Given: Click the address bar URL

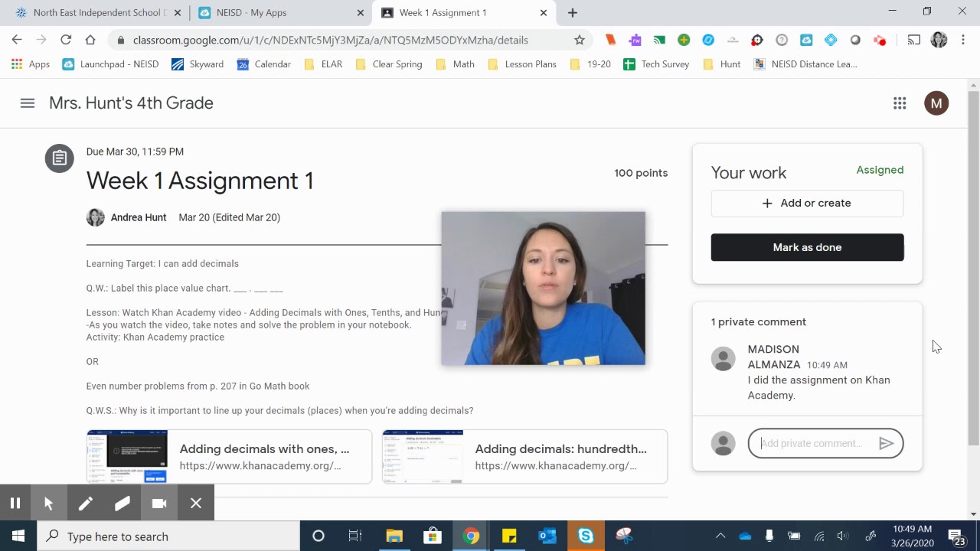Looking at the screenshot, I should (x=330, y=40).
